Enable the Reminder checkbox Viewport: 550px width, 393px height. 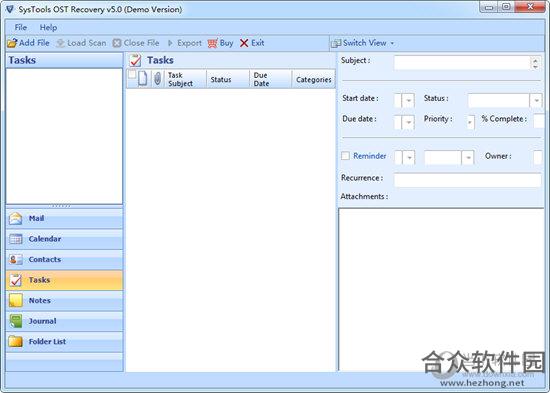pyautogui.click(x=346, y=155)
